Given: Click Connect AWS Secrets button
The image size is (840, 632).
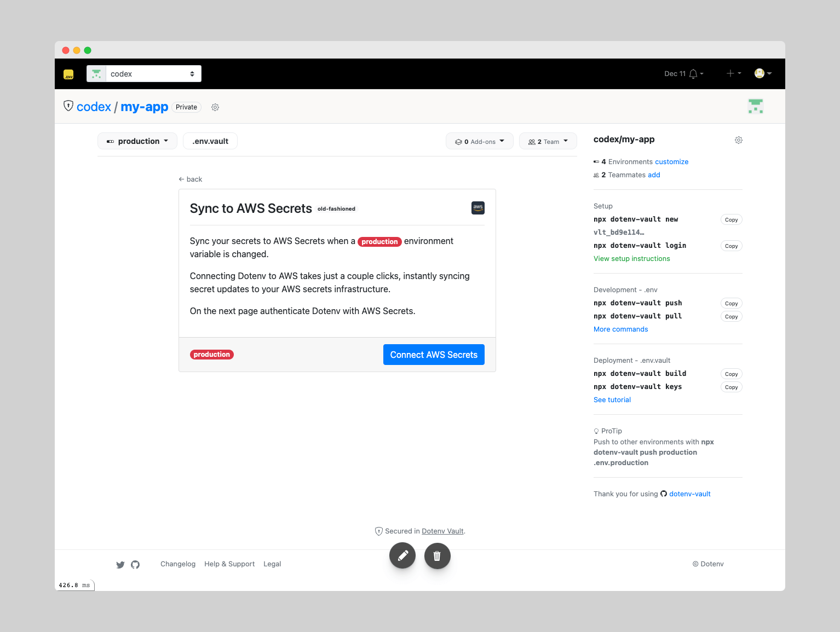Looking at the screenshot, I should pos(434,355).
